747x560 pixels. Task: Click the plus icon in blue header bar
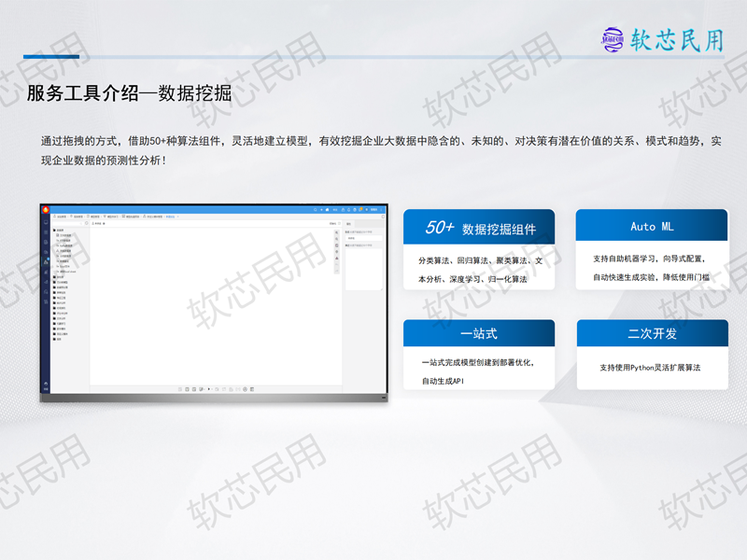[321, 209]
